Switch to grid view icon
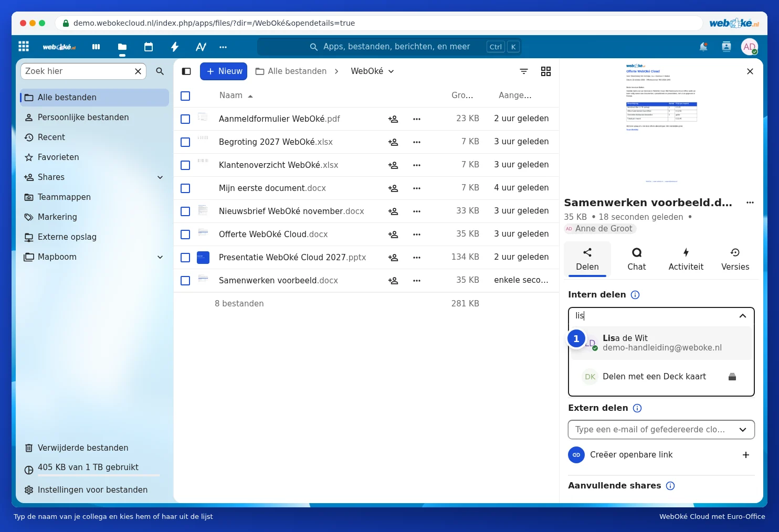 [546, 71]
